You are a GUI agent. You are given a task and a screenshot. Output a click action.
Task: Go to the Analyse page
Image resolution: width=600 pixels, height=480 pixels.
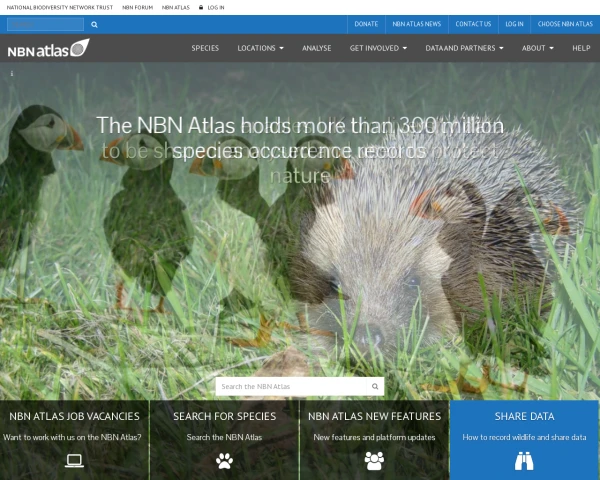tap(316, 48)
